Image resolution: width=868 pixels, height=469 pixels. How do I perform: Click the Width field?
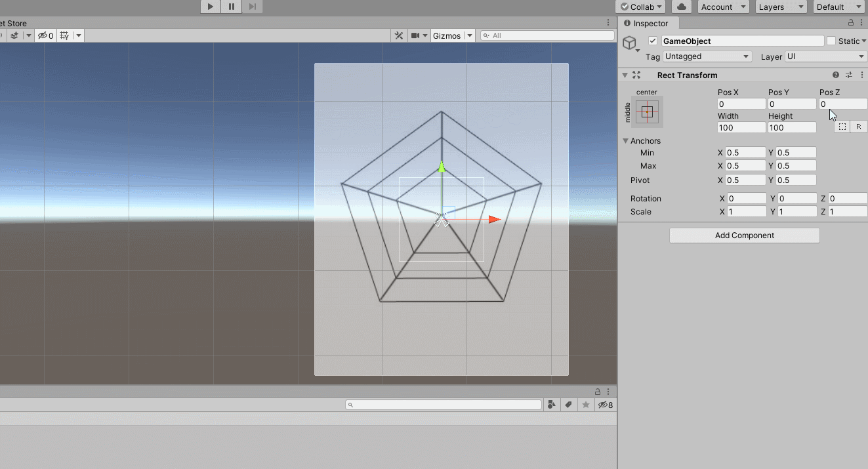click(x=741, y=127)
